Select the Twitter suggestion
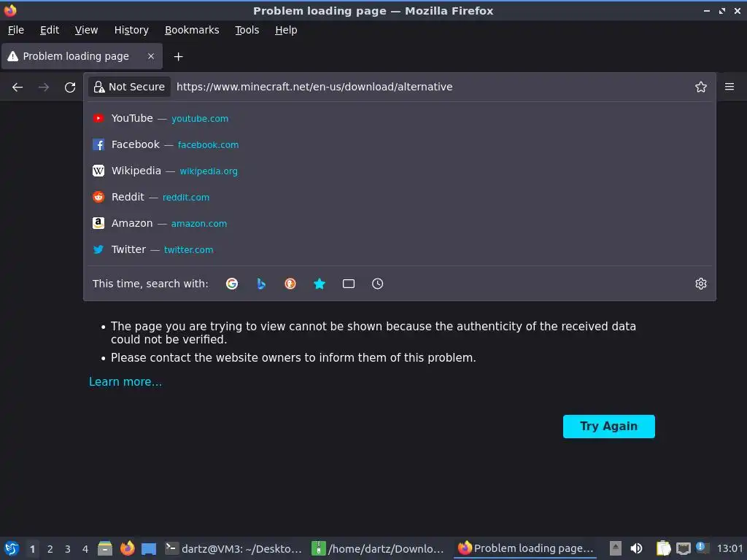This screenshot has height=560, width=747. pyautogui.click(x=400, y=249)
